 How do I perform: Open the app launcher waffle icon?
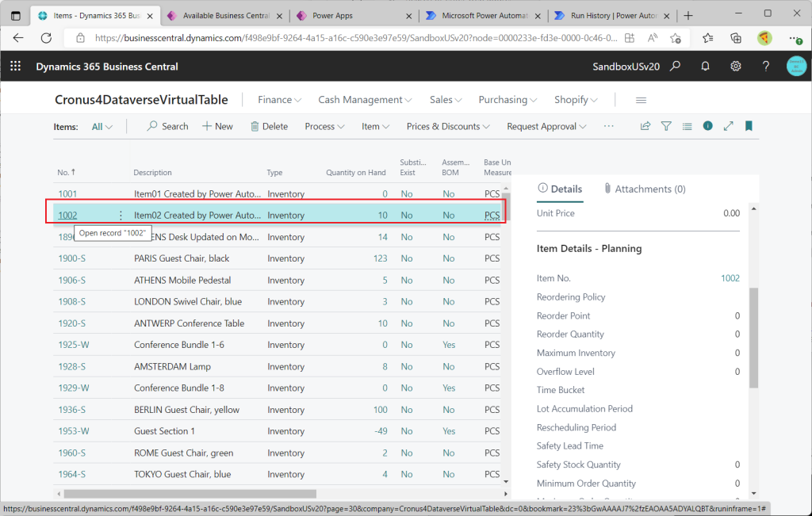point(16,67)
